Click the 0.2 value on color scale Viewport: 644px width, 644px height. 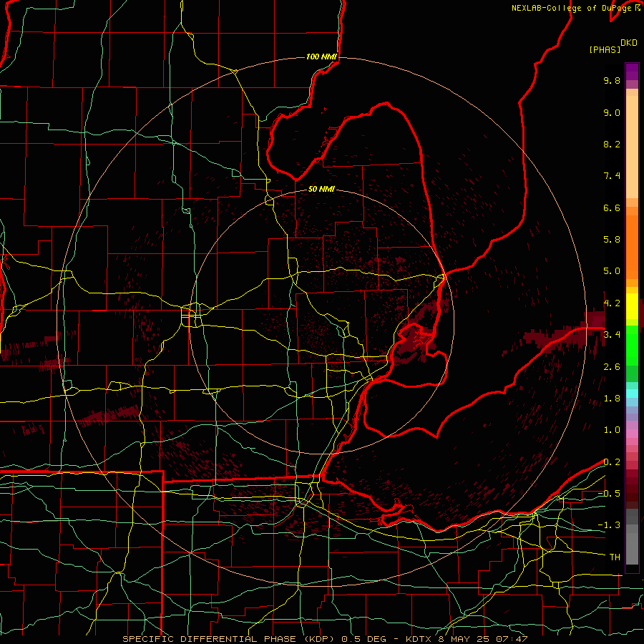(612, 462)
